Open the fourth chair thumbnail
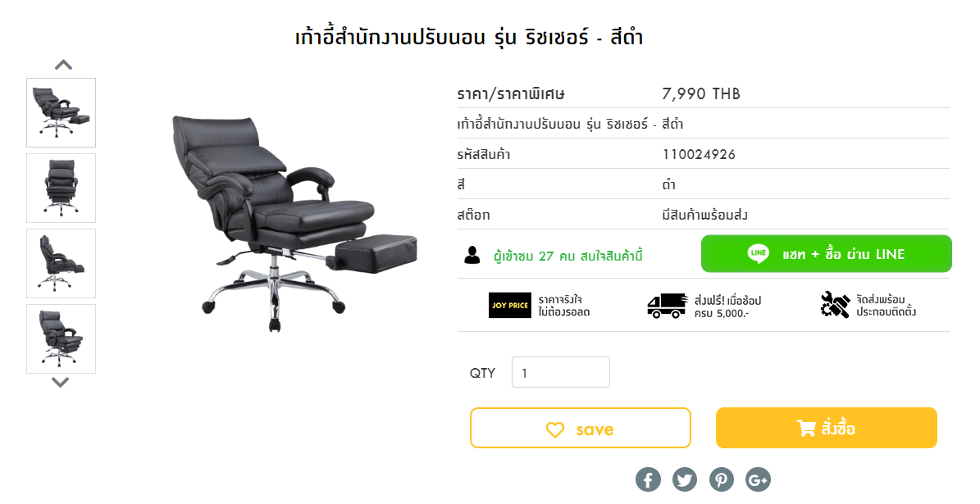 click(x=62, y=339)
